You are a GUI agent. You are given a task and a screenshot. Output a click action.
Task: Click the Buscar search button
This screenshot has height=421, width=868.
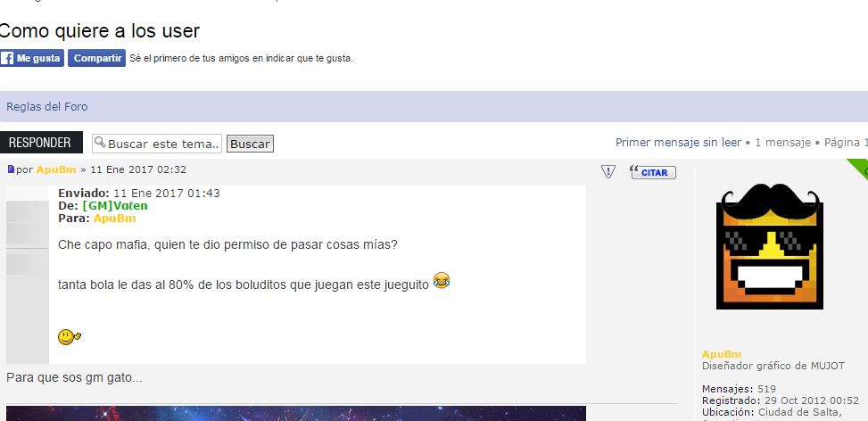[x=250, y=144]
